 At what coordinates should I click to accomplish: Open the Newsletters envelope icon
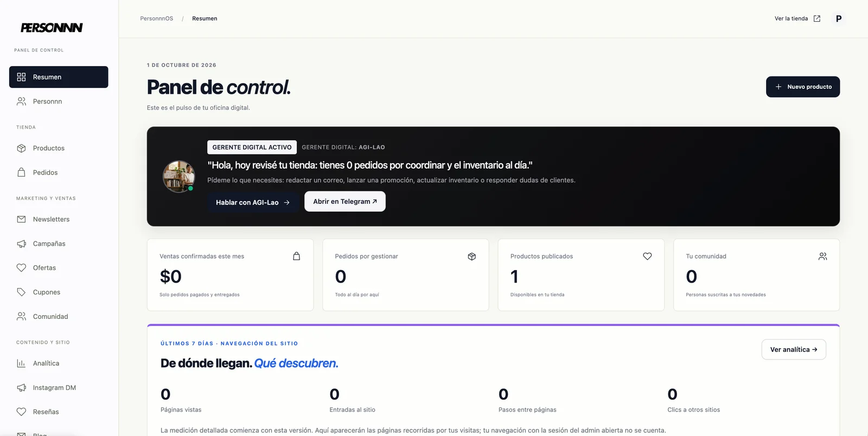click(x=21, y=219)
